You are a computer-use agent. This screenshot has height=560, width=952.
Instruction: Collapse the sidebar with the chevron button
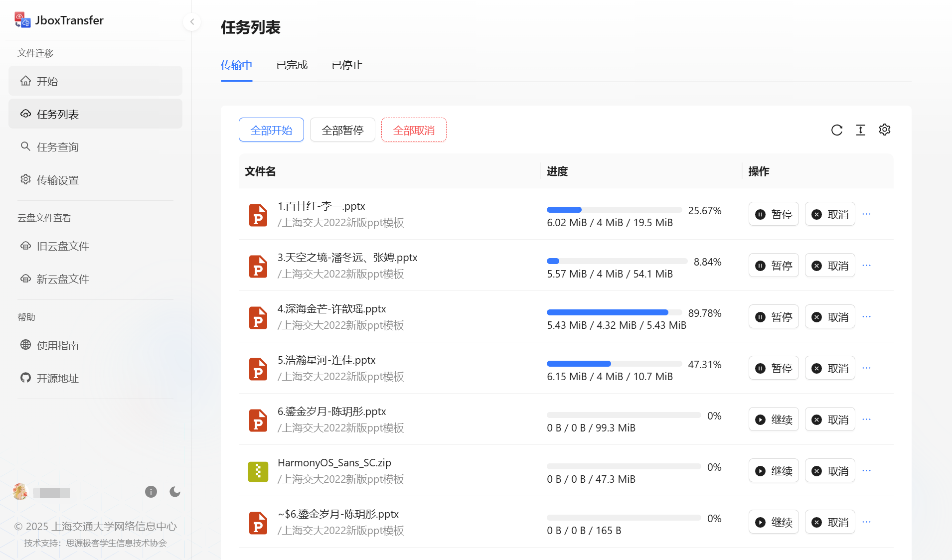click(x=192, y=21)
